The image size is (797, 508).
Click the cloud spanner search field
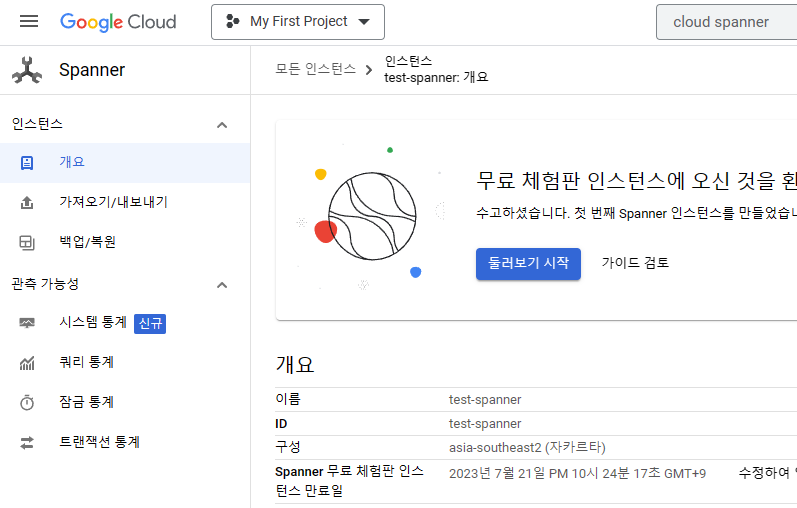tap(727, 22)
